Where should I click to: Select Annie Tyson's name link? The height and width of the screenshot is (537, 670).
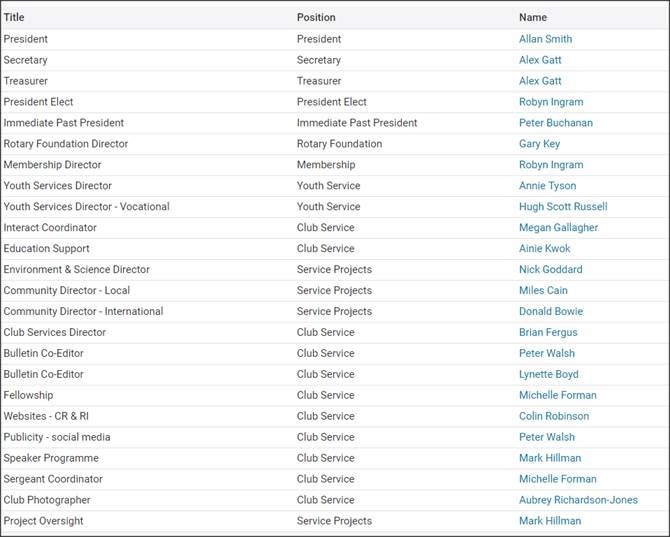pos(547,186)
